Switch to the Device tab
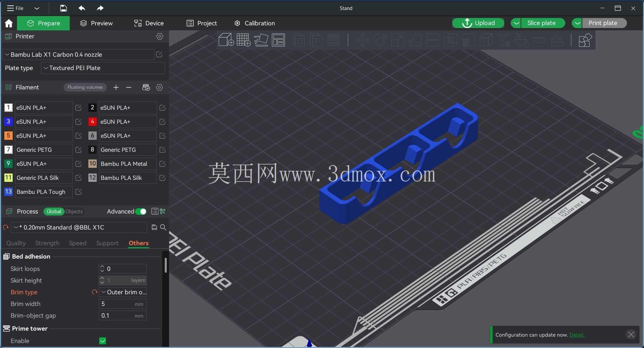 149,23
